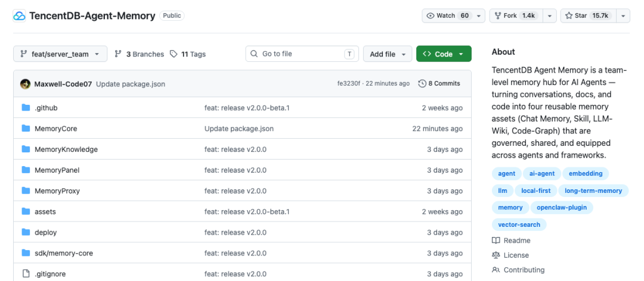Select the embedding topic tag
The image size is (644, 281).
point(586,173)
